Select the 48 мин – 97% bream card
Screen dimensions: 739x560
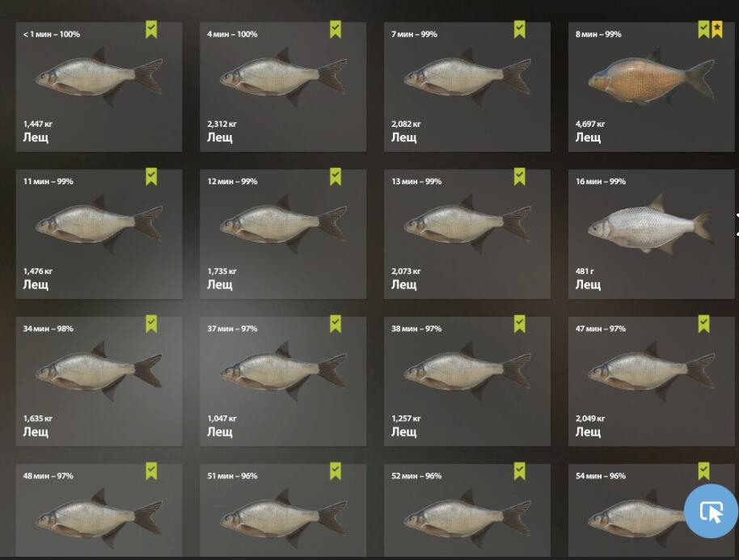pos(99,510)
